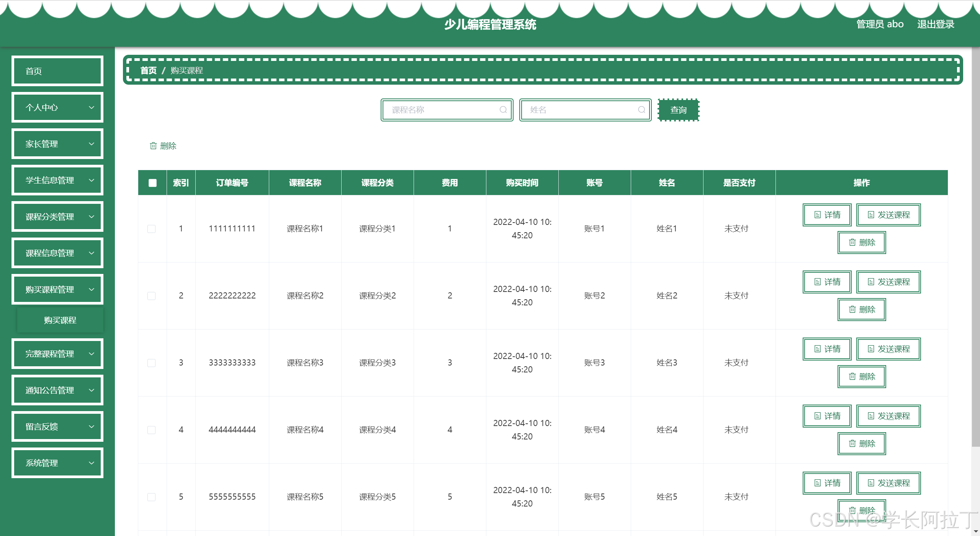
Task: Select 购买课程 in the sidebar submenu
Action: 60,320
